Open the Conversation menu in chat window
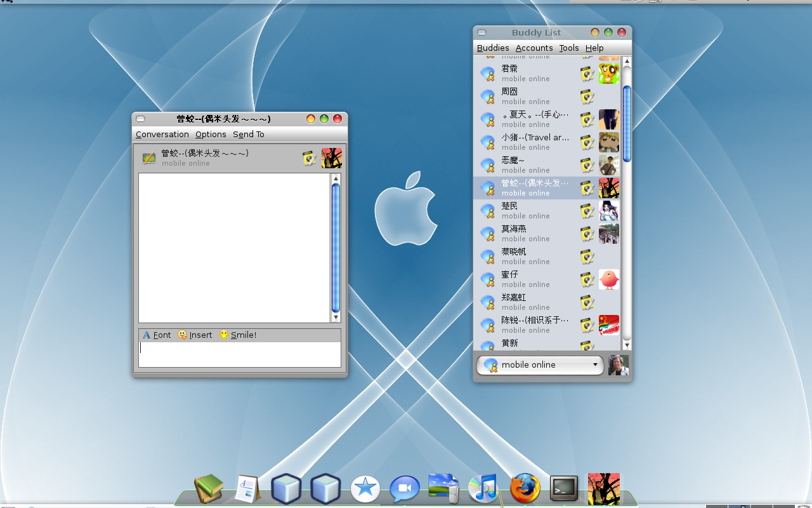This screenshot has height=508, width=812. [x=162, y=135]
